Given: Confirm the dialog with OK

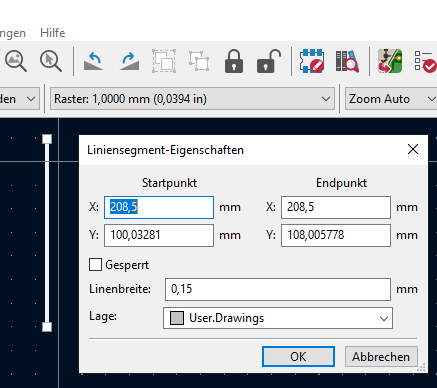Looking at the screenshot, I should point(298,356).
